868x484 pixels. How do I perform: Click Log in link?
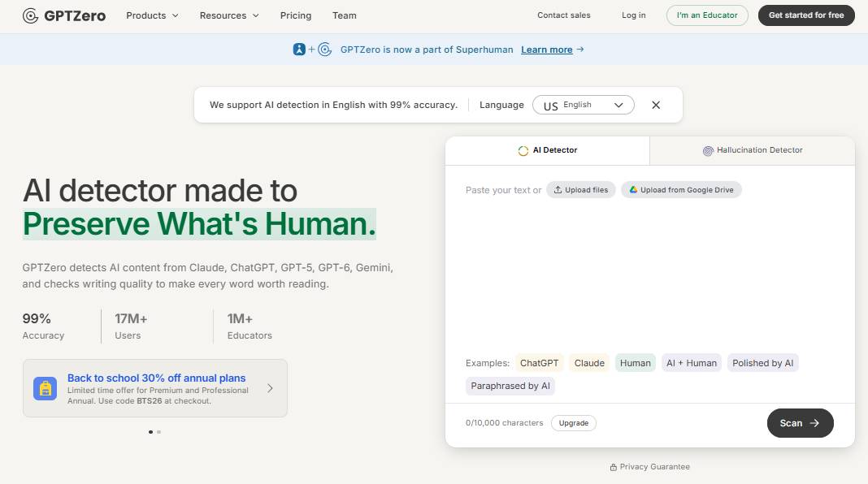click(633, 15)
